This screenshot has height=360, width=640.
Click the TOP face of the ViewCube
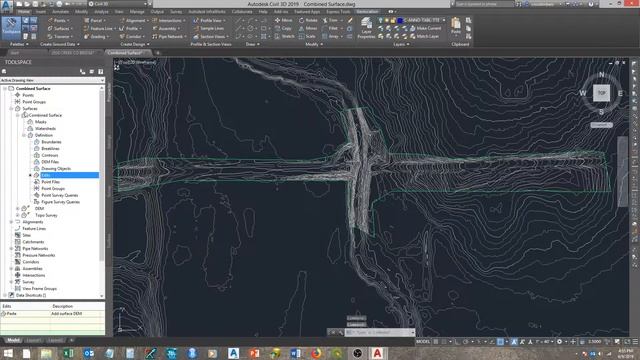(x=601, y=93)
